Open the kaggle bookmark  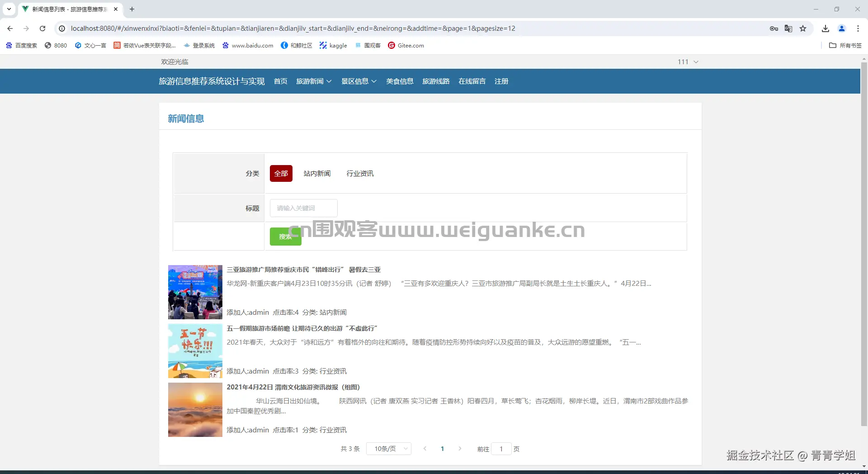[x=333, y=45]
